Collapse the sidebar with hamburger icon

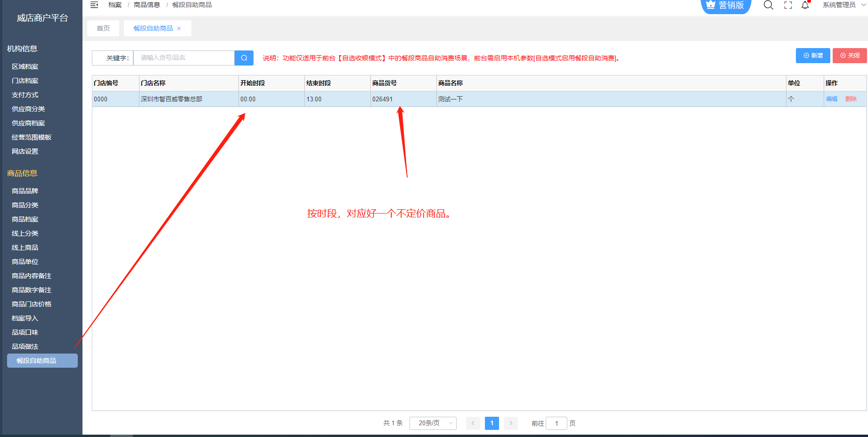[x=94, y=5]
